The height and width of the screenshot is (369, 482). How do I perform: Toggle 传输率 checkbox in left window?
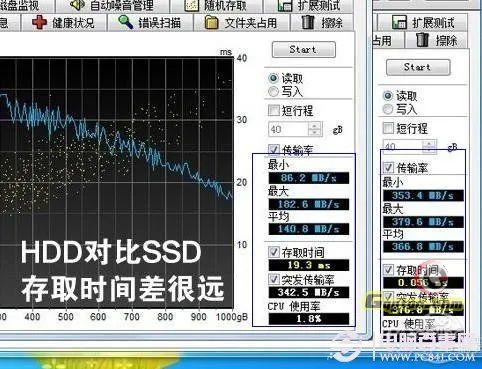tap(274, 150)
